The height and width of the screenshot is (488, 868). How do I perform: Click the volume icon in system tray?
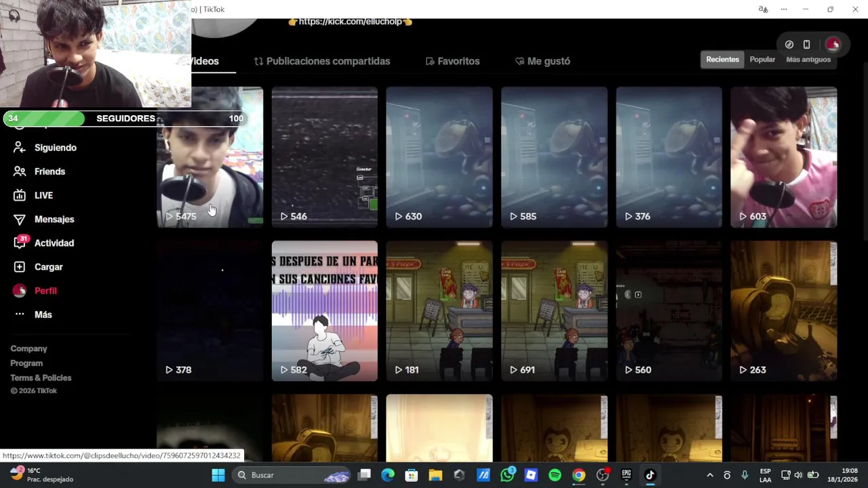[x=798, y=475]
